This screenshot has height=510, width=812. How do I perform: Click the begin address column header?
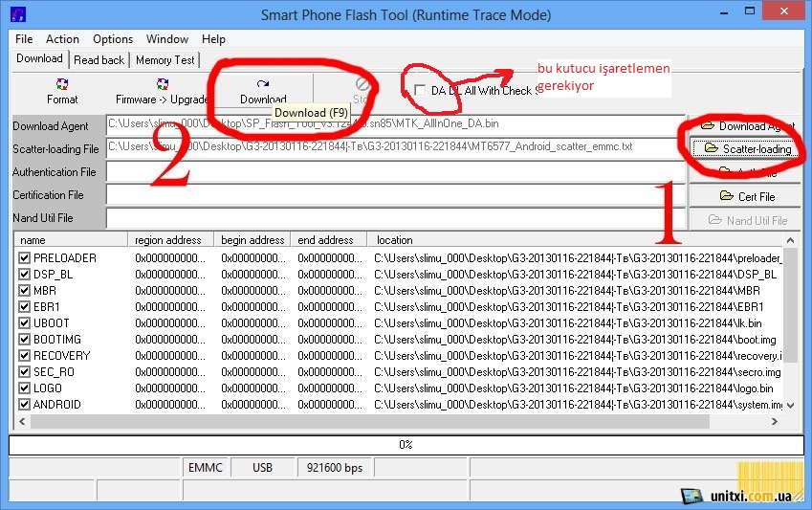click(x=252, y=240)
